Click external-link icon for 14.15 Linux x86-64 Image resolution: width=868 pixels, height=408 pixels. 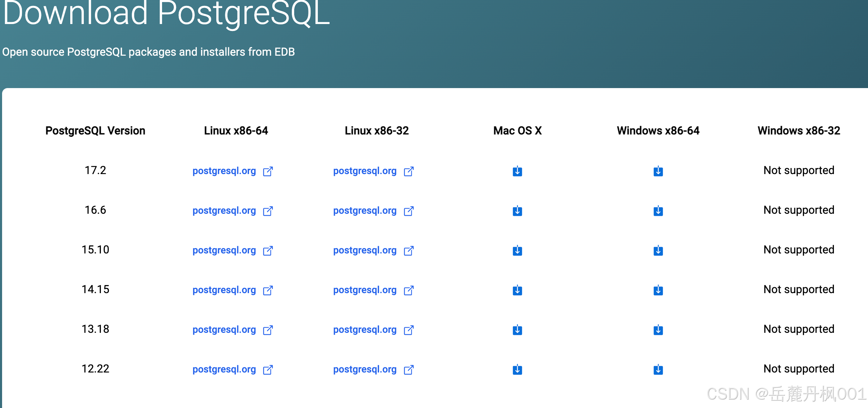tap(268, 290)
